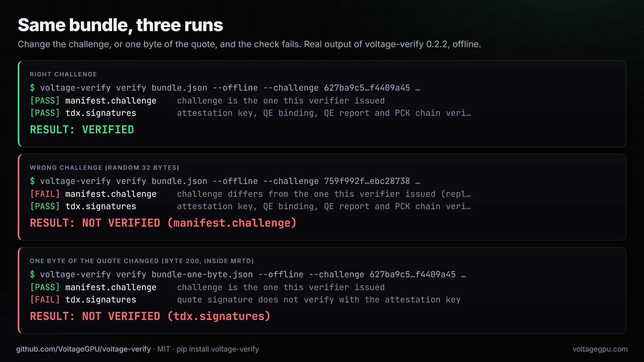Click tdx.signatures in the WRONG CHALLENGE card

click(101, 206)
